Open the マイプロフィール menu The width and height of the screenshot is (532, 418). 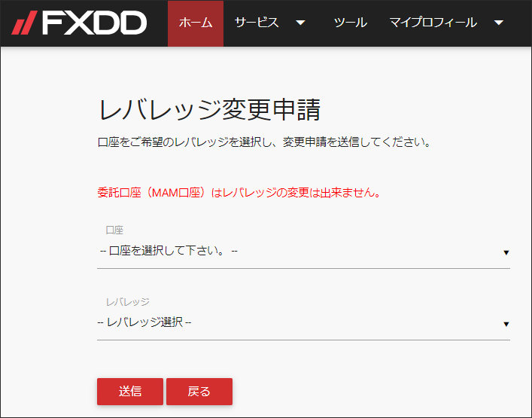click(x=433, y=23)
